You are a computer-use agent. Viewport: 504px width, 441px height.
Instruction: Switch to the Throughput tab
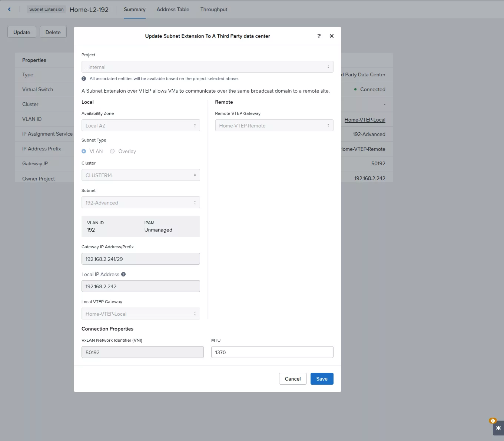pyautogui.click(x=214, y=9)
